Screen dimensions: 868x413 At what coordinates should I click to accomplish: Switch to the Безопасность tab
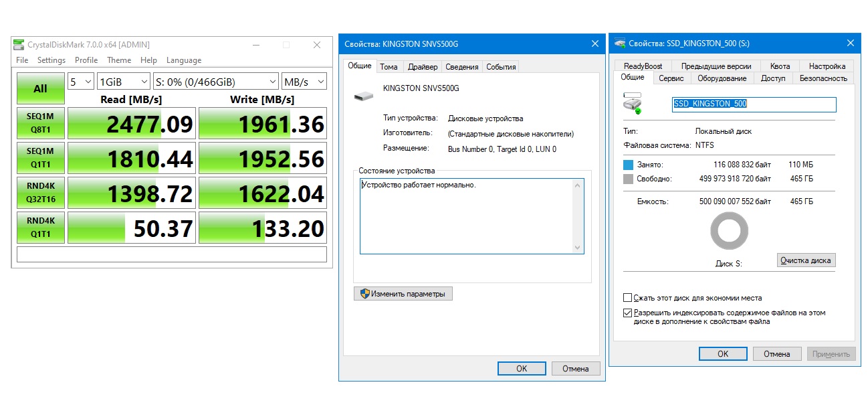pos(823,78)
